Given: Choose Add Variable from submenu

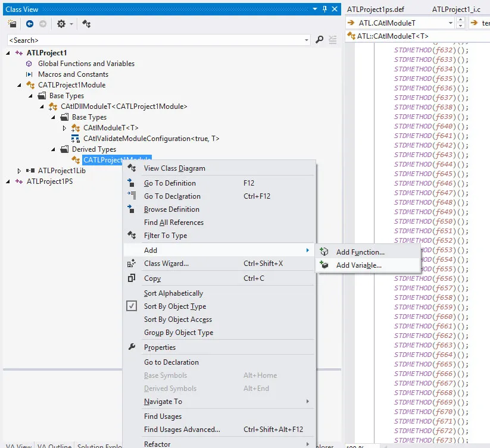Looking at the screenshot, I should tap(358, 265).
